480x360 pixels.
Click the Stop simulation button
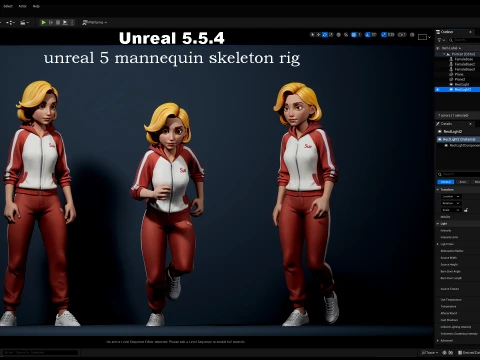[x=58, y=22]
